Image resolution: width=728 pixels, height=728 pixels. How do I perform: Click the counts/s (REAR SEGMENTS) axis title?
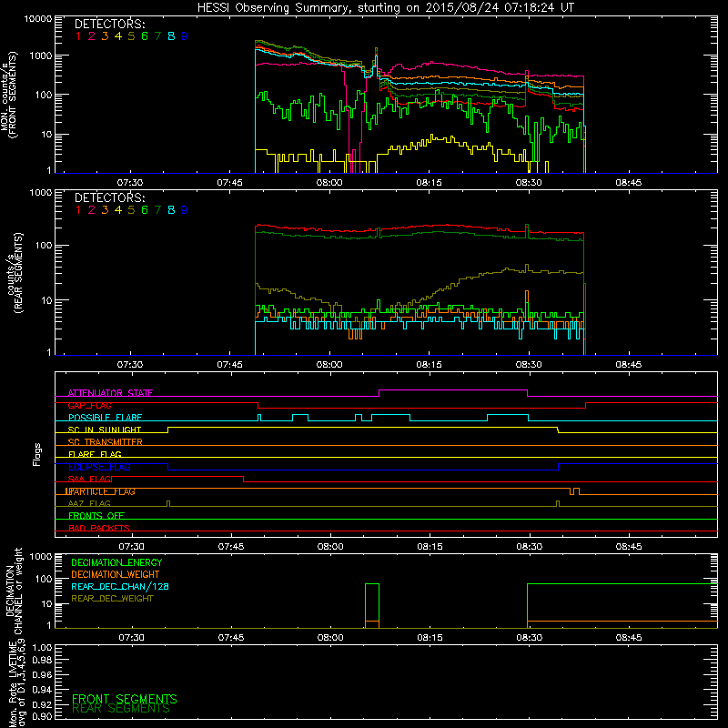(x=15, y=273)
